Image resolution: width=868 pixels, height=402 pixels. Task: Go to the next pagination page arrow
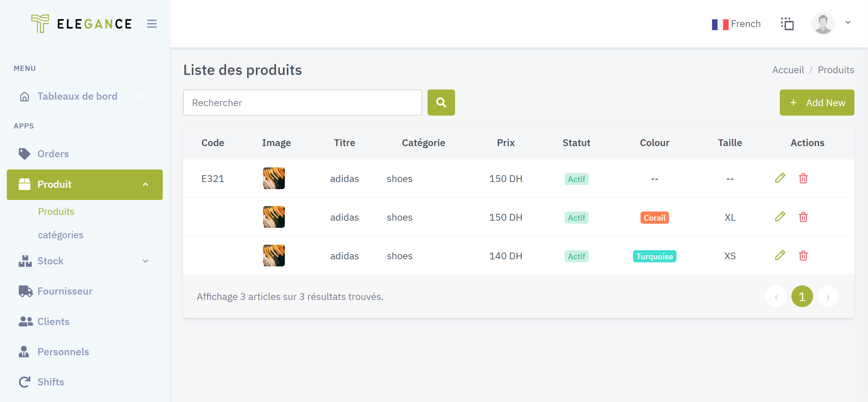click(828, 297)
